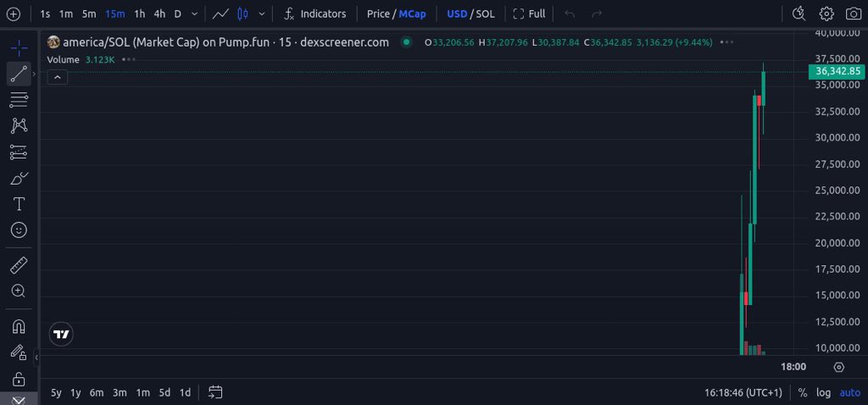This screenshot has width=868, height=405.
Task: Expand the trend line tool flyout arrow
Action: coord(34,74)
